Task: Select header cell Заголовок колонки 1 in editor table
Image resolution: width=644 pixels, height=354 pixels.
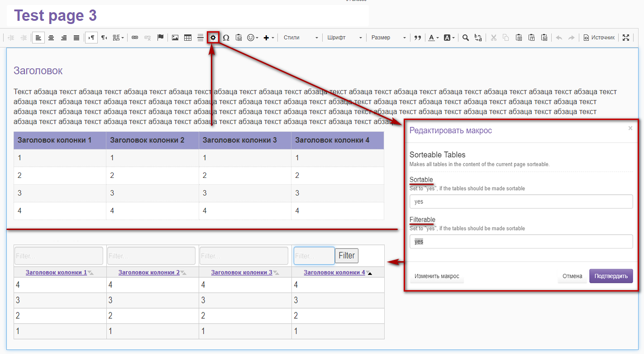Action: click(x=60, y=140)
